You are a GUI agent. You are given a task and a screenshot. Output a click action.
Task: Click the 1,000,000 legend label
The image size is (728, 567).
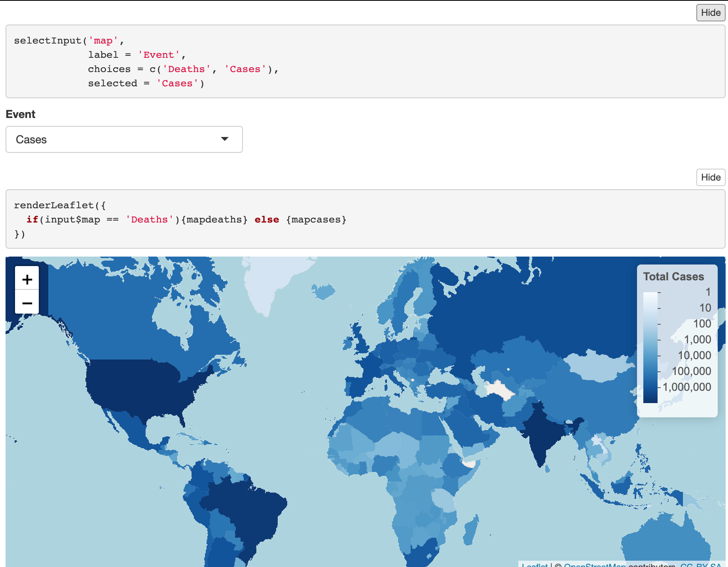(686, 387)
